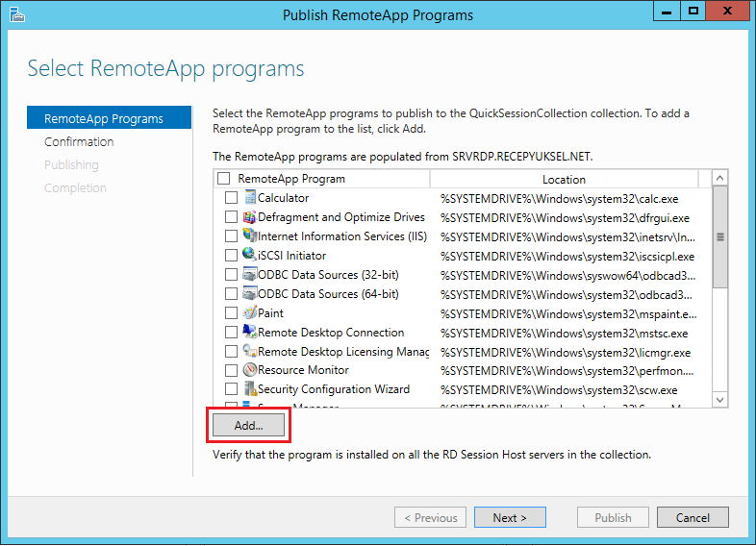Tick the Calculator checkbox

click(232, 198)
